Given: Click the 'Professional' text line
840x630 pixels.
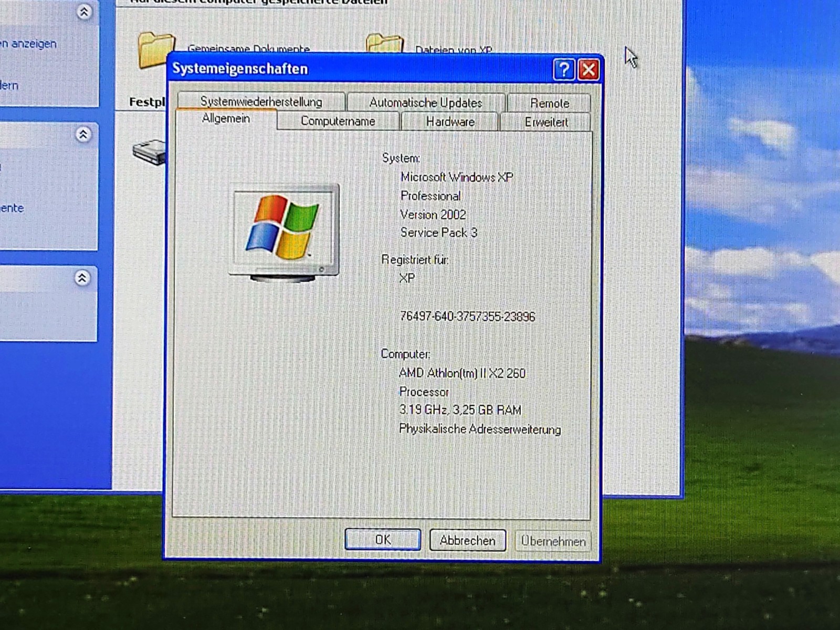Looking at the screenshot, I should (430, 196).
